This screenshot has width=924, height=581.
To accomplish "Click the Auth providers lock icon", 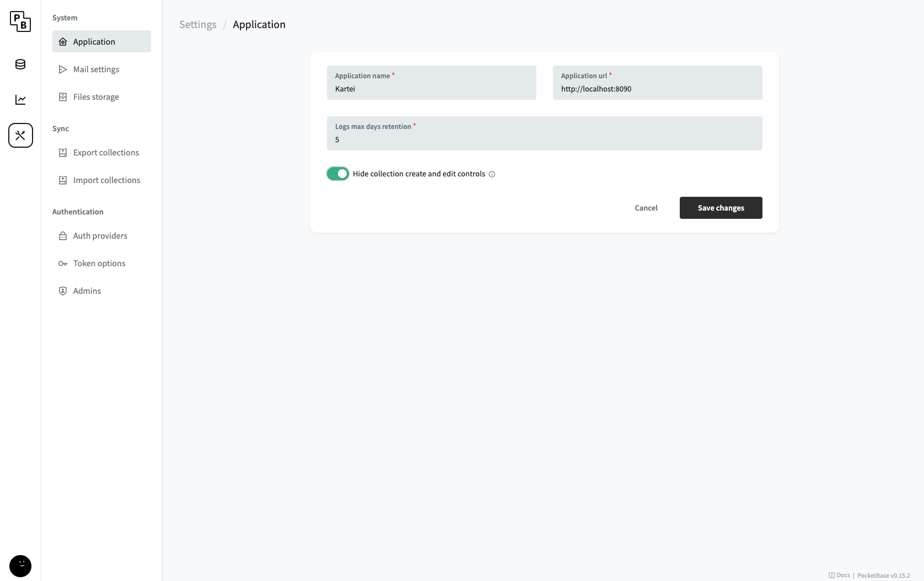I will coord(63,236).
